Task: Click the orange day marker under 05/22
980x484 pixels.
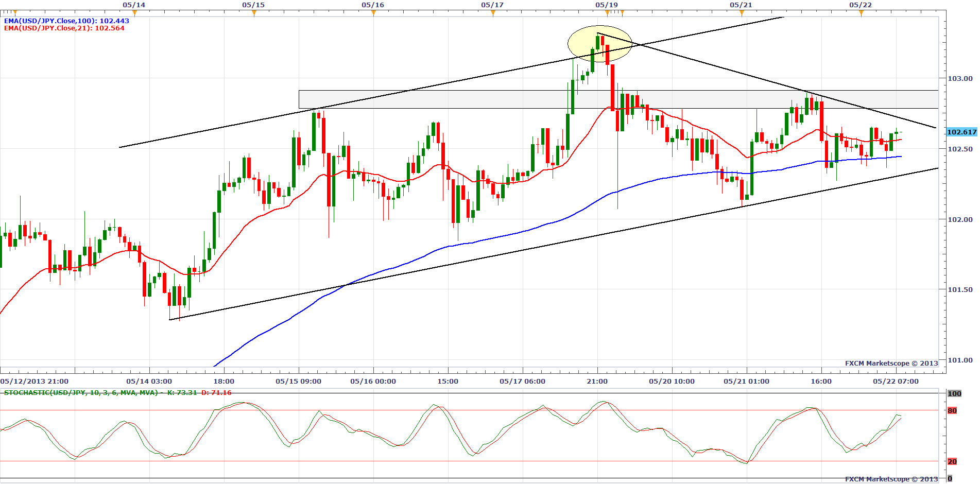Action: click(861, 13)
